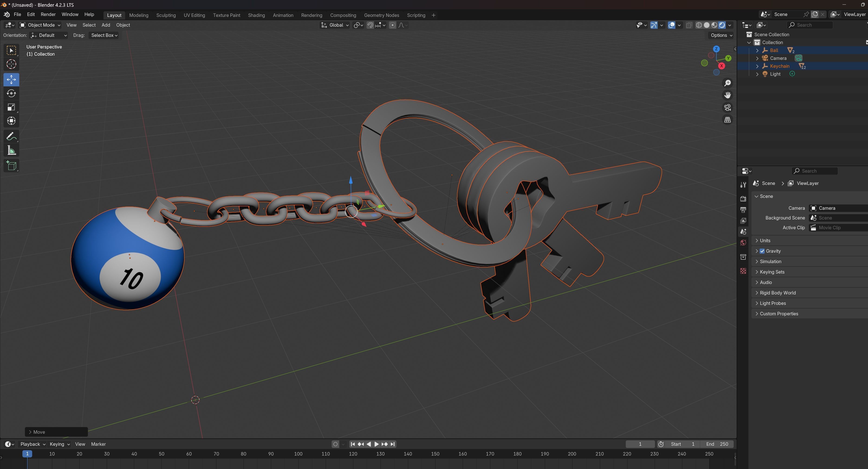868x469 pixels.
Task: Click the End frame field
Action: tap(717, 444)
